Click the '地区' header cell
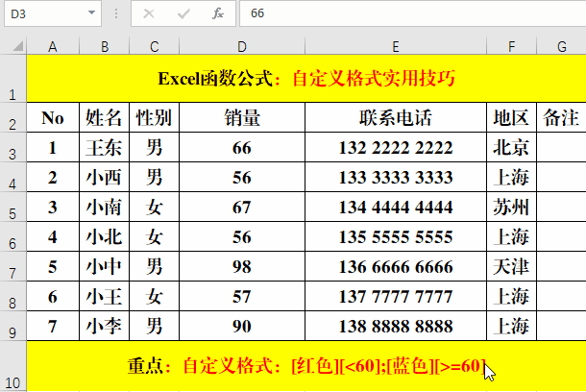586x392 pixels. (x=512, y=117)
